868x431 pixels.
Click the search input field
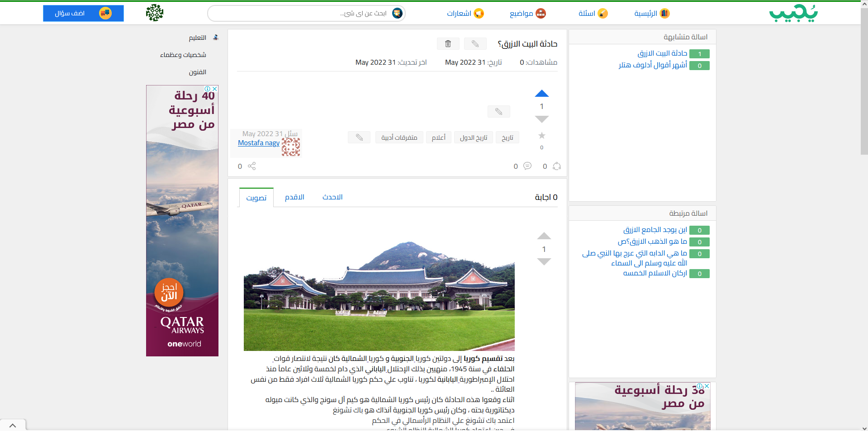299,14
